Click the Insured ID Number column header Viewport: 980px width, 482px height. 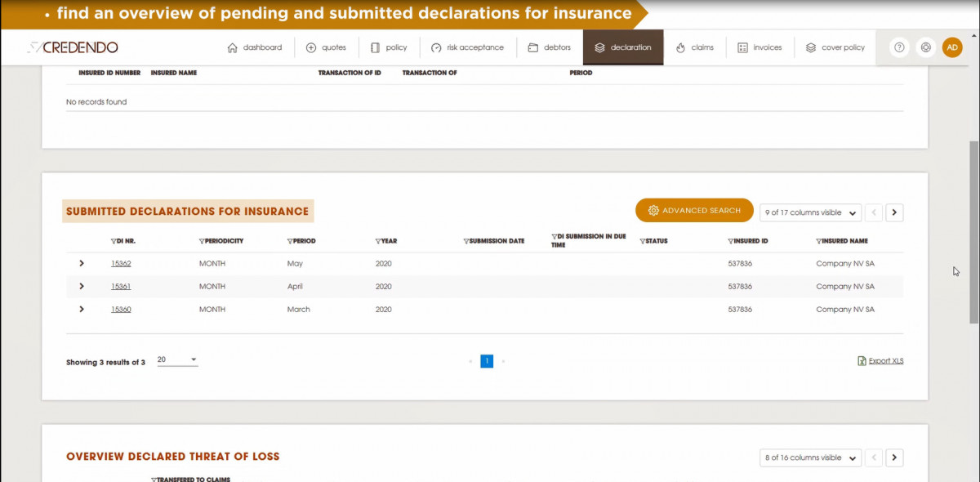109,73
